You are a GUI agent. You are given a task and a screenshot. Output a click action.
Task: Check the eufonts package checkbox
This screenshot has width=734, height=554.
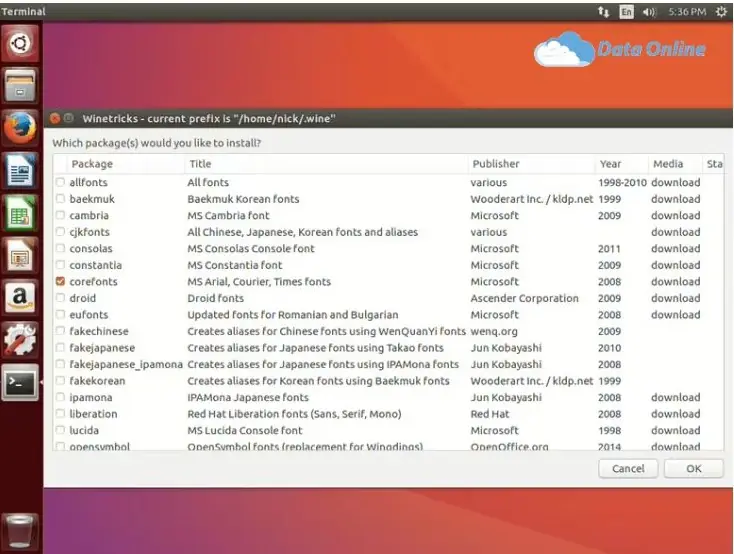pos(60,315)
